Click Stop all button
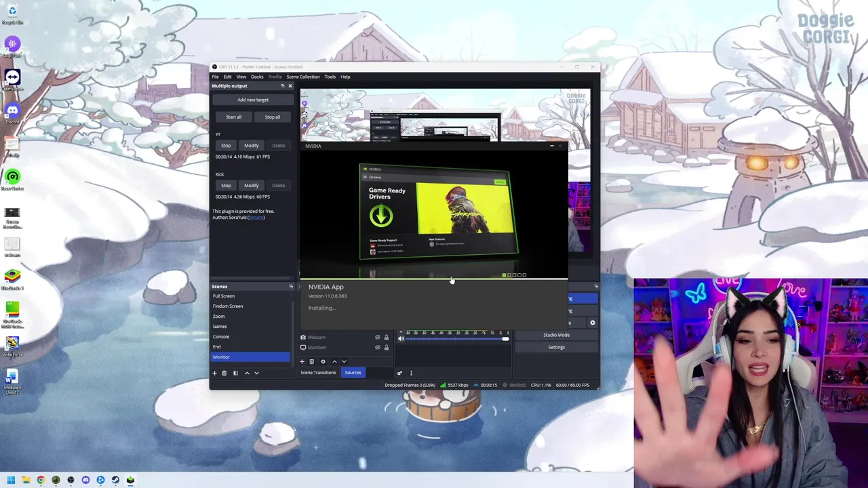 point(272,117)
